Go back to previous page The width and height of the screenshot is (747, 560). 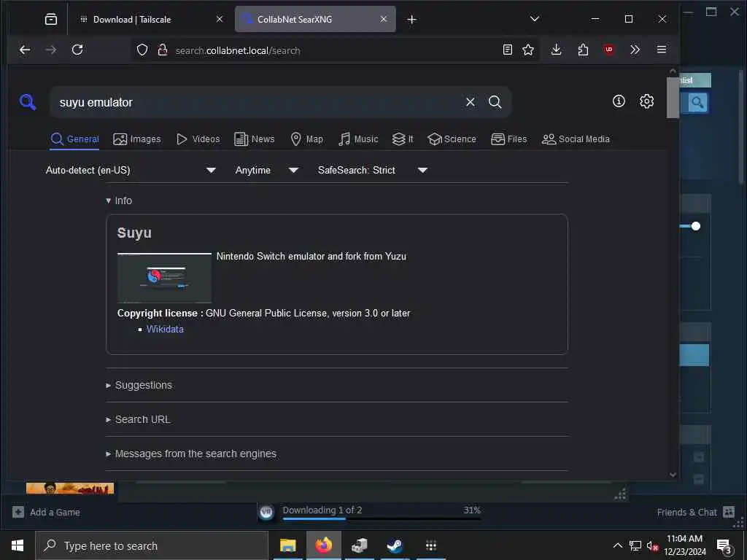[25, 50]
